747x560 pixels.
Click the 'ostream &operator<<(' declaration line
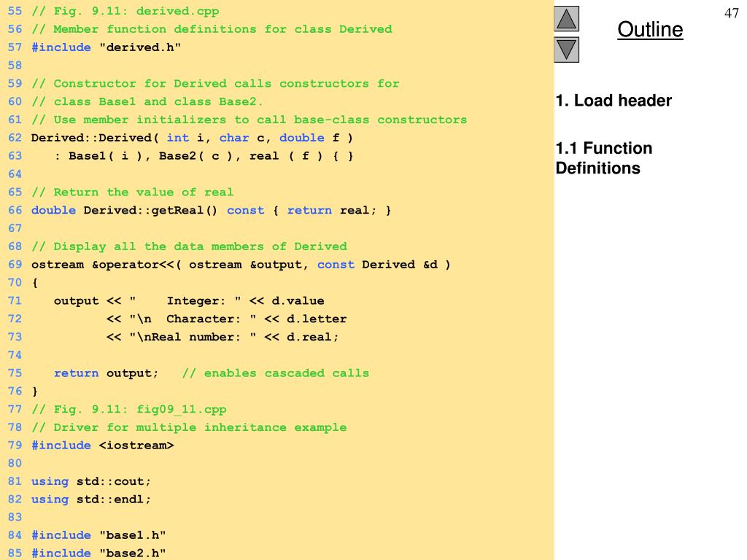coord(241,264)
